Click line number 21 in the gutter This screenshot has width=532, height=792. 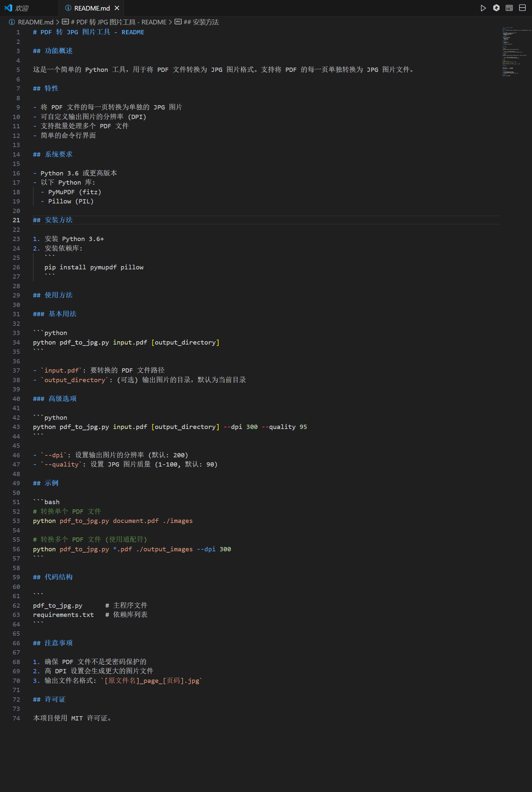click(16, 220)
